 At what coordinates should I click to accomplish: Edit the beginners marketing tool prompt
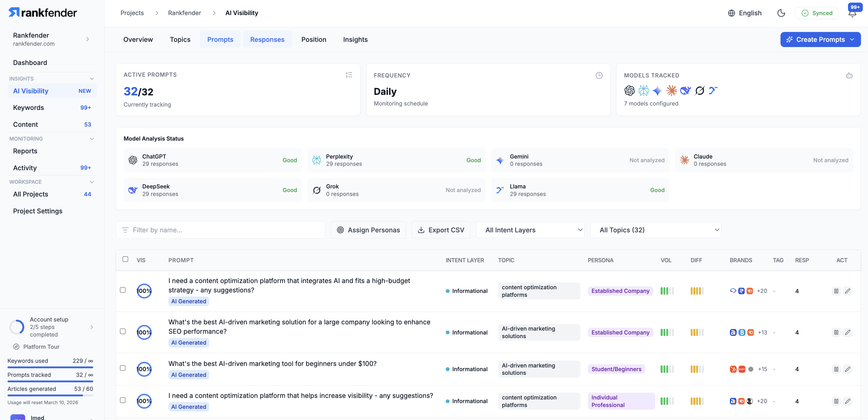tap(848, 369)
